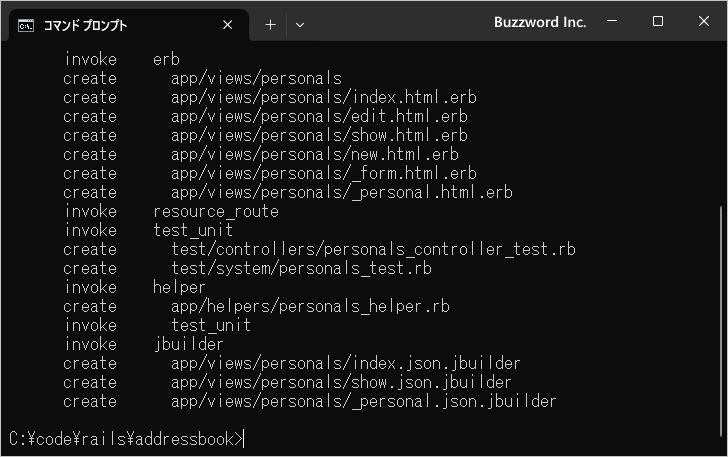This screenshot has height=457, width=728.
Task: Click the _personal.json.jbuilder output line
Action: 309,401
